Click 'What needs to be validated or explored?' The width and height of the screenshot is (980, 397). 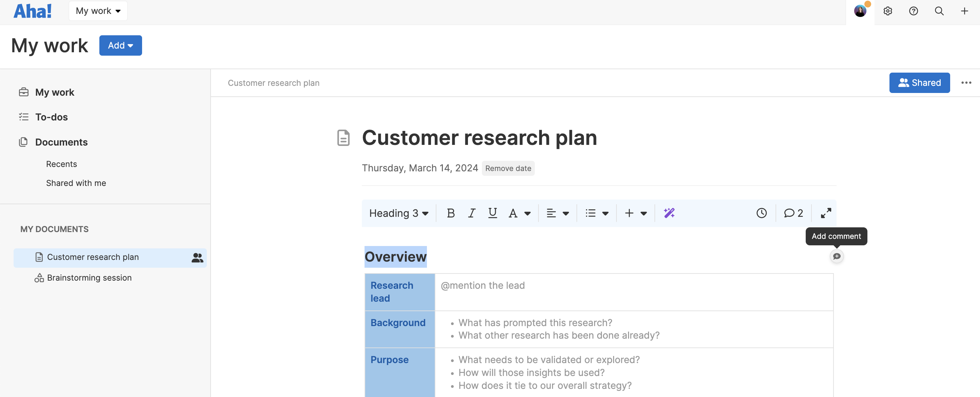[549, 359]
